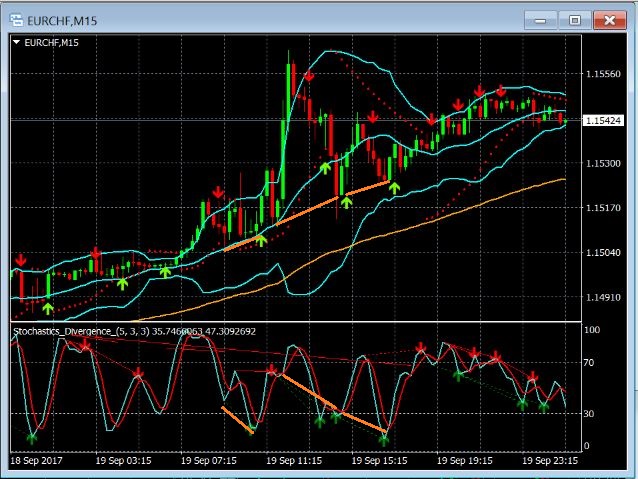Click the 19 Sep 23:15 time axis label
The width and height of the screenshot is (638, 479).
pos(550,460)
